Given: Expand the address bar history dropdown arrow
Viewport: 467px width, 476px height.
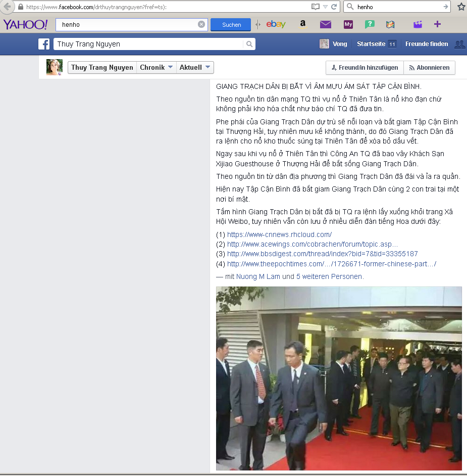Looking at the screenshot, I should (x=325, y=7).
